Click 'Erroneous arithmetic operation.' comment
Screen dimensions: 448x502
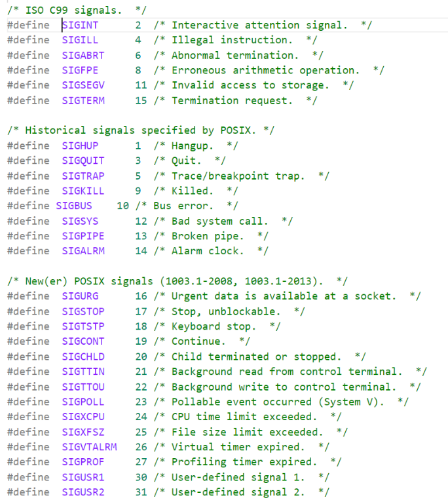[x=269, y=70]
